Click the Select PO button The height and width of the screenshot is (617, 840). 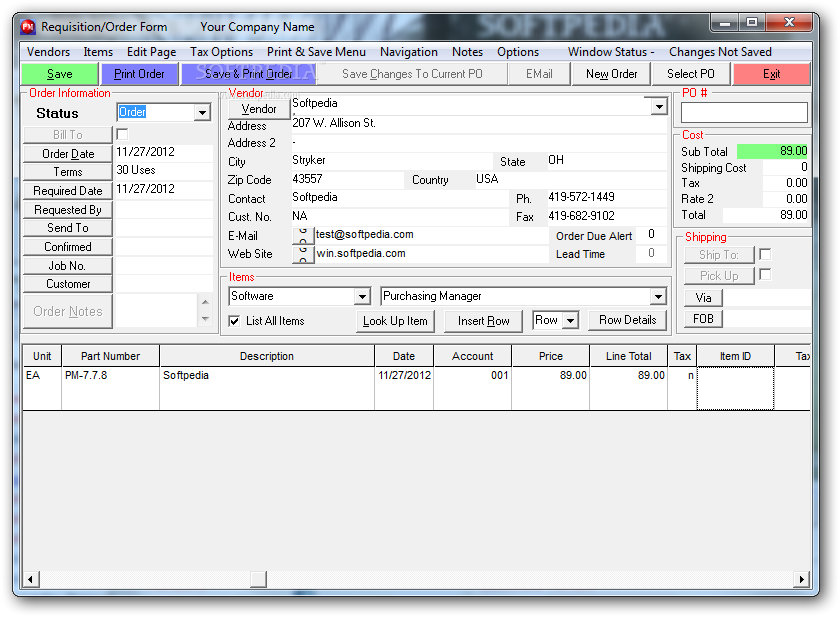click(x=691, y=74)
